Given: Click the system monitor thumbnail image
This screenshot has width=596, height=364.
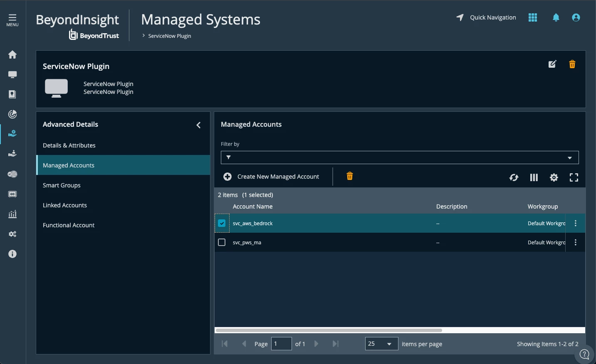Looking at the screenshot, I should pyautogui.click(x=56, y=88).
